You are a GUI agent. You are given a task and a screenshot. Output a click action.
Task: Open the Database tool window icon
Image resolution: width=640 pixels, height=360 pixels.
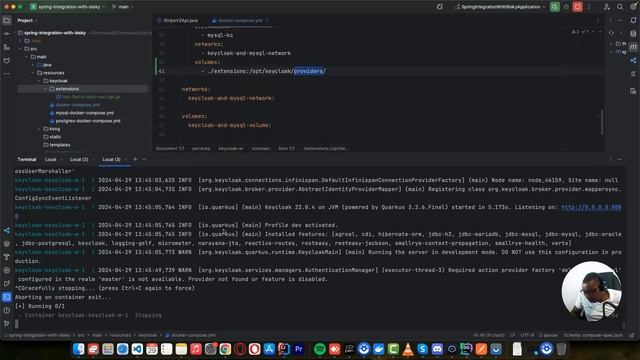[x=633, y=33]
